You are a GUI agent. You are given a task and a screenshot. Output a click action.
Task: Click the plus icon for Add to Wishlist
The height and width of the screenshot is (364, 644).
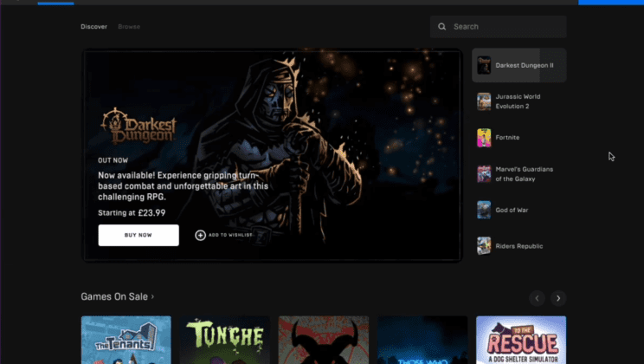pos(200,235)
